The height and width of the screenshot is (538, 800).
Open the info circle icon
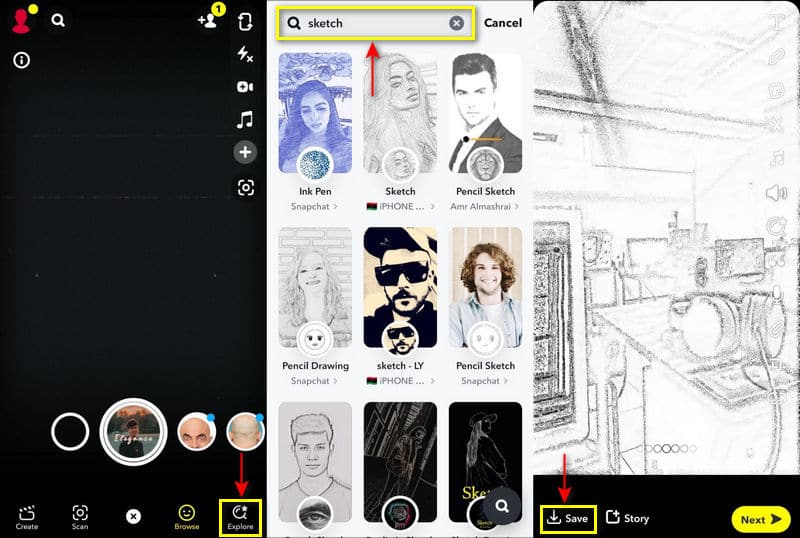(21, 60)
